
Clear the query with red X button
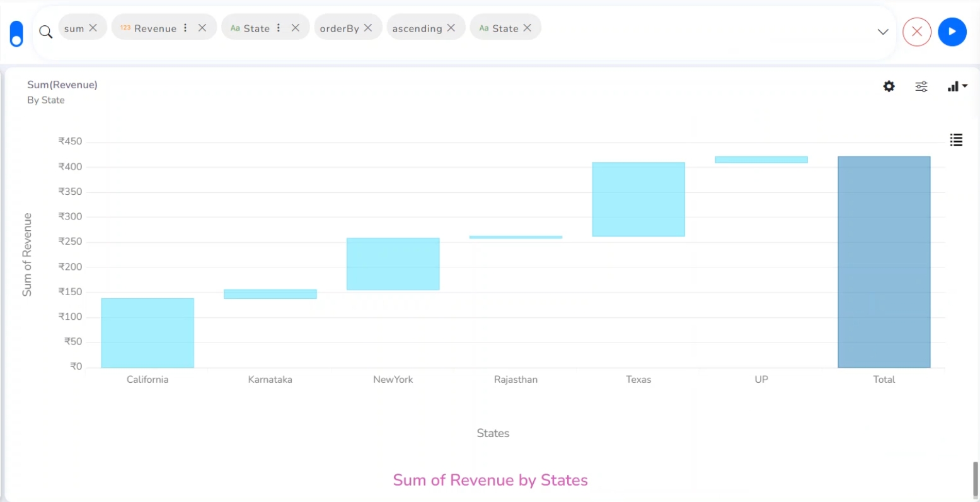click(x=917, y=32)
